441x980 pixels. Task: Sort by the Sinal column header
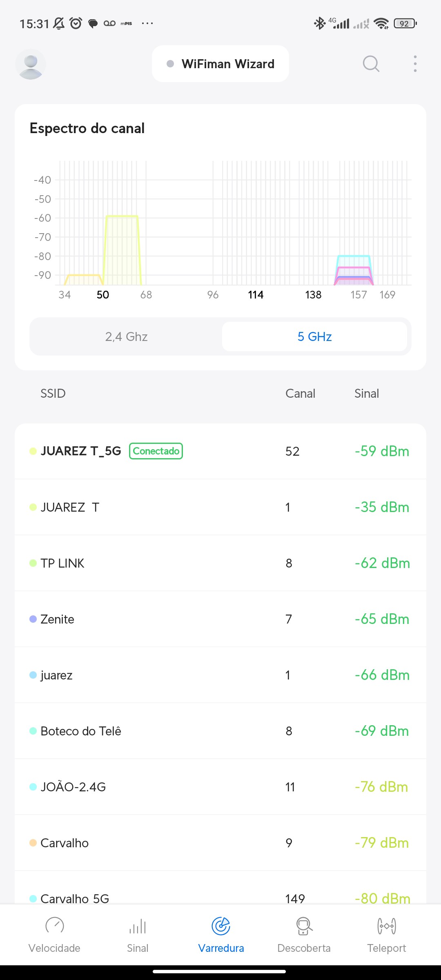click(366, 393)
